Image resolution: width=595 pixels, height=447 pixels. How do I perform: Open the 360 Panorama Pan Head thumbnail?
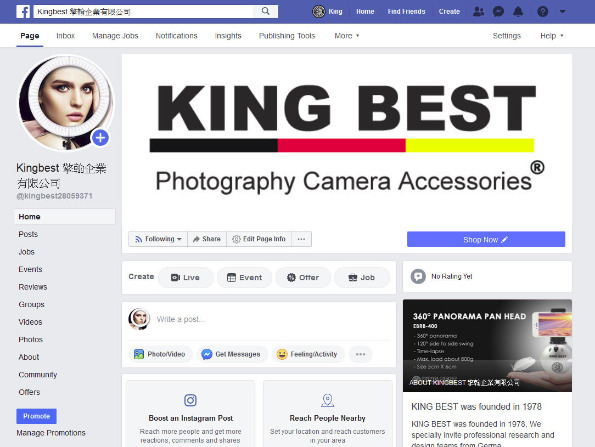coord(487,345)
